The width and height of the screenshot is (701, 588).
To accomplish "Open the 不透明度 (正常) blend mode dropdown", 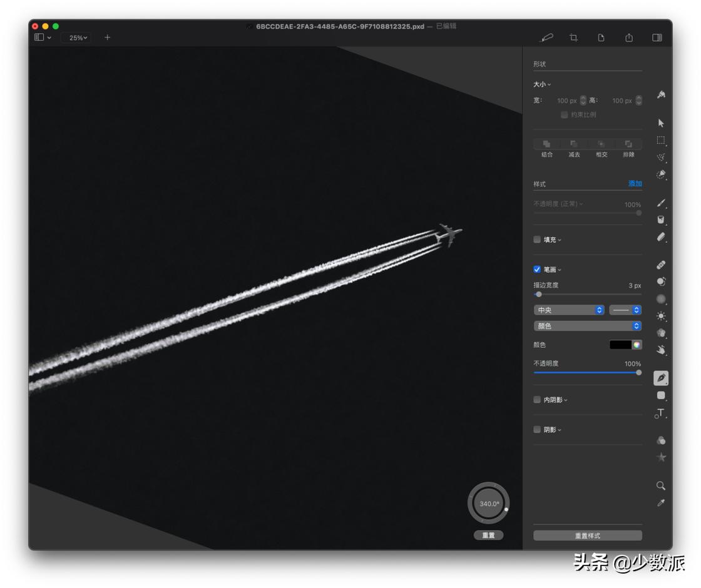I will coord(558,204).
